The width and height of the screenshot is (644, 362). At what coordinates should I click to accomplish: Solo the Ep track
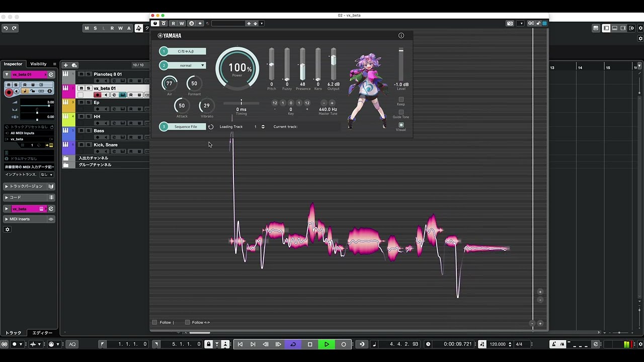click(x=89, y=103)
